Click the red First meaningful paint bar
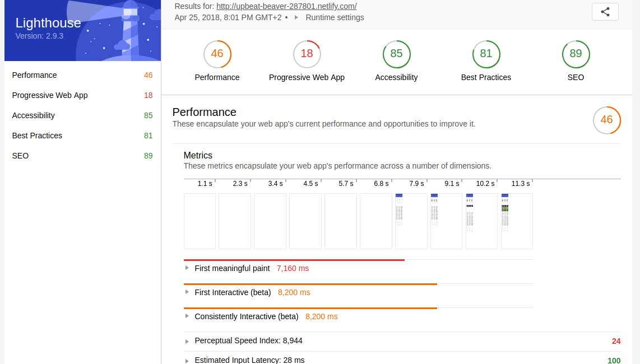Viewport: 640px width, 364px height. click(x=294, y=260)
